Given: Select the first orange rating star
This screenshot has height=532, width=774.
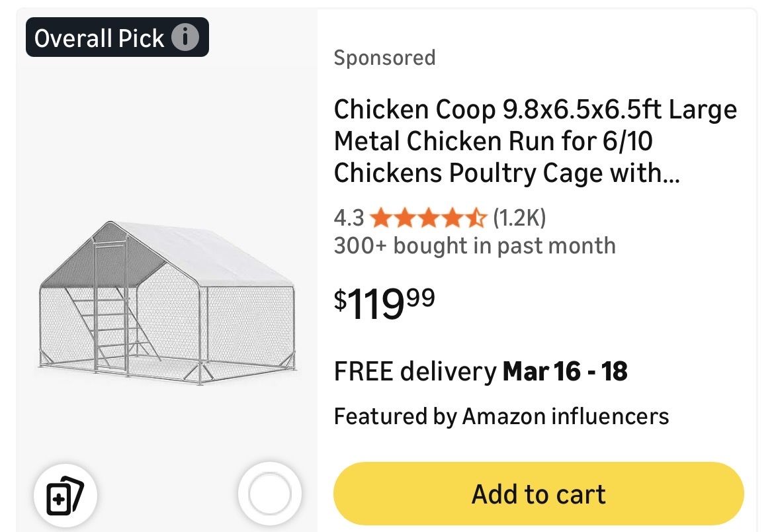Looking at the screenshot, I should point(380,217).
